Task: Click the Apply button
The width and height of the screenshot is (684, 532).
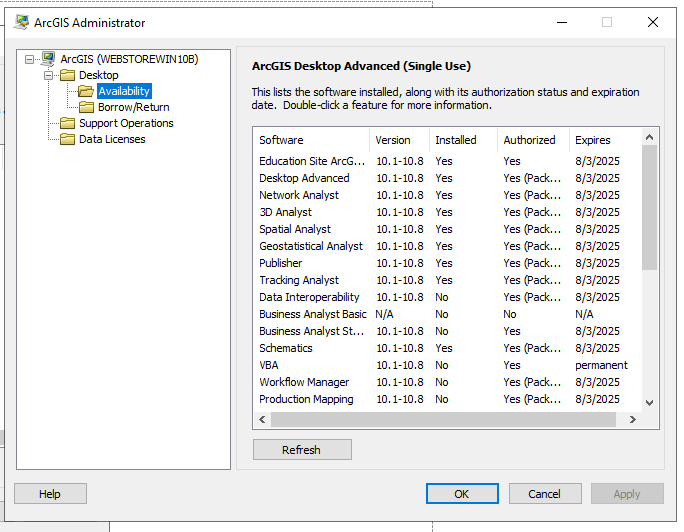Action: pyautogui.click(x=627, y=494)
